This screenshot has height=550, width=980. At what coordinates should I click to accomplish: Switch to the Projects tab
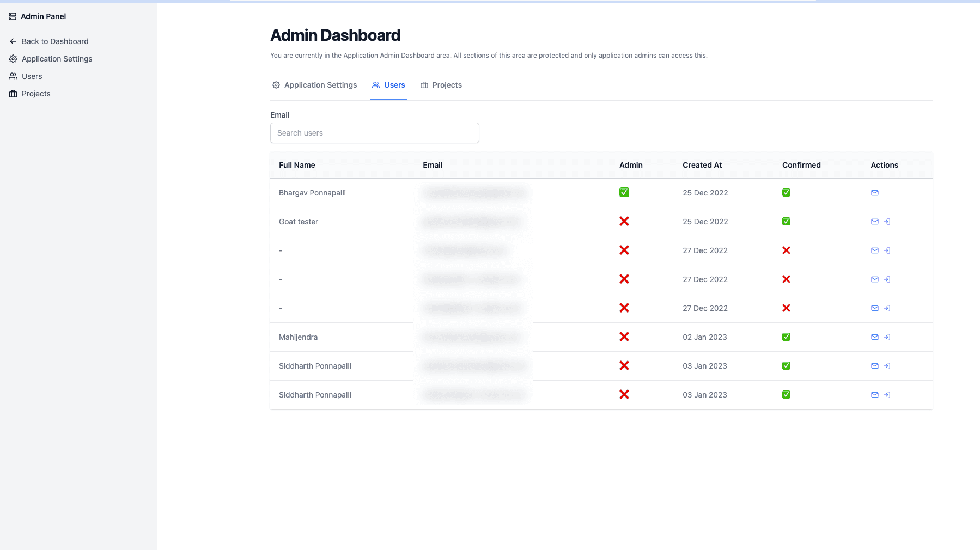point(441,85)
